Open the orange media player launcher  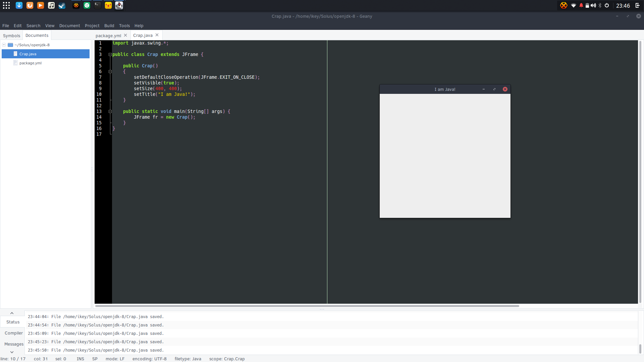coord(41,5)
